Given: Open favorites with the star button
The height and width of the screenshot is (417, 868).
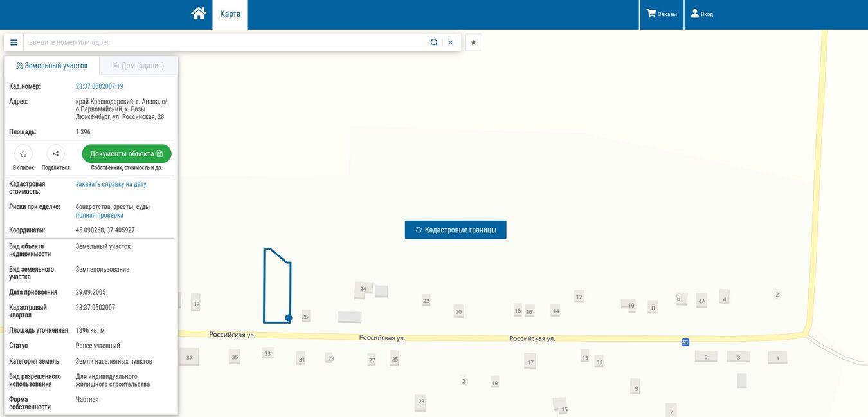Looking at the screenshot, I should [473, 42].
